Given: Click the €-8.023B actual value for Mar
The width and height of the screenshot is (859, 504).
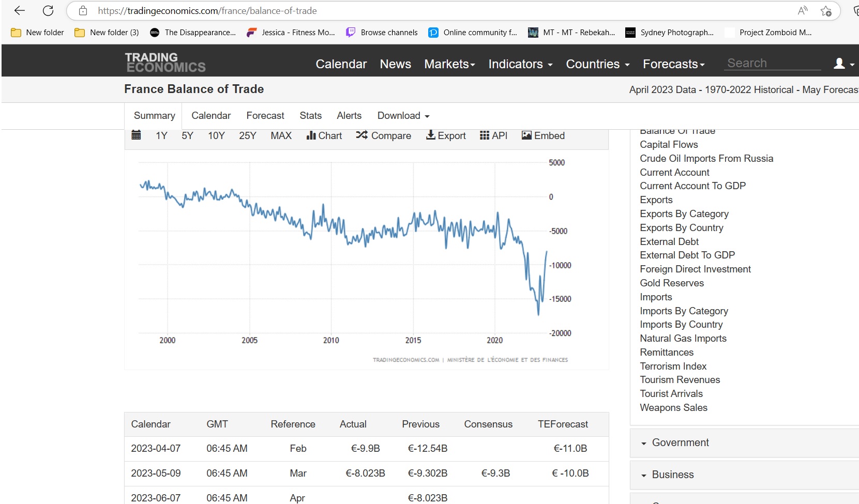Looking at the screenshot, I should click(x=365, y=473).
